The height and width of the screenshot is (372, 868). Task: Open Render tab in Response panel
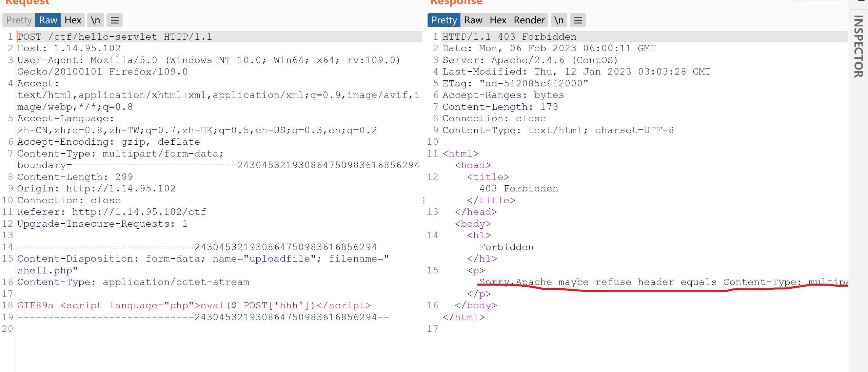coord(529,20)
